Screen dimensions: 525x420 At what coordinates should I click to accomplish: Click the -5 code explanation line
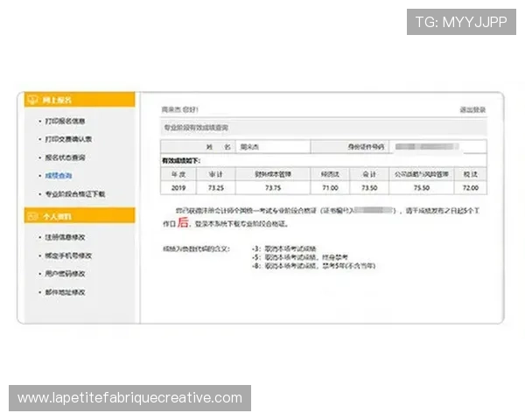(x=300, y=257)
